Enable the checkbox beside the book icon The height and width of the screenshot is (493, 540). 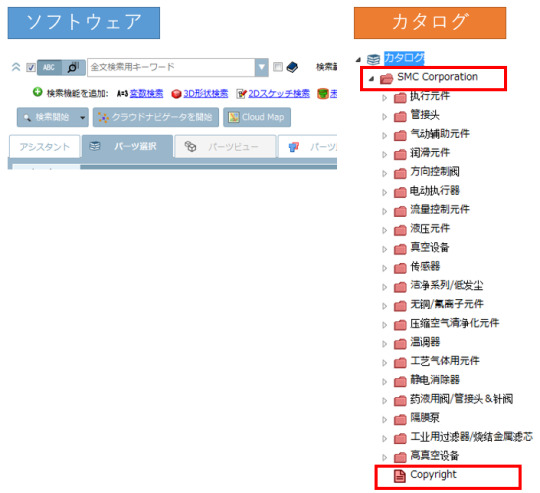[x=278, y=67]
